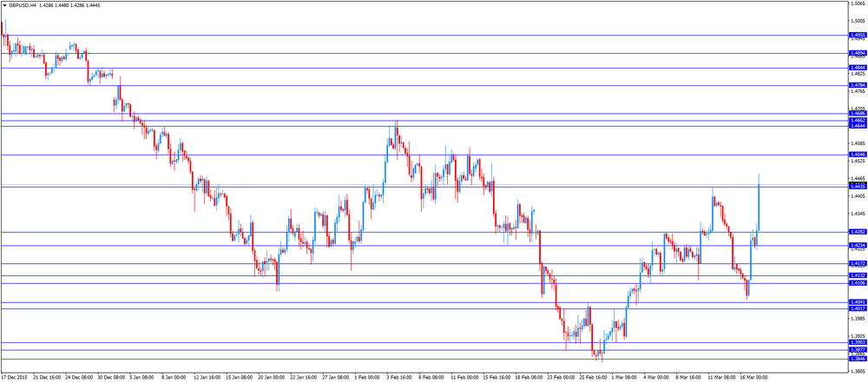Select the 1.3877 horizontal level price label
This screenshot has height=383, width=868.
point(858,350)
